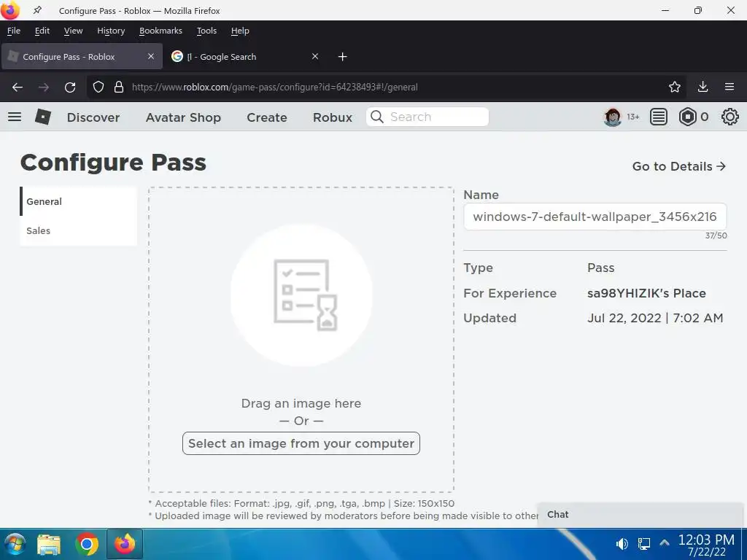Screen dimensions: 747x560
Task: Show hidden tray icons with the up arrow
Action: pos(665,542)
